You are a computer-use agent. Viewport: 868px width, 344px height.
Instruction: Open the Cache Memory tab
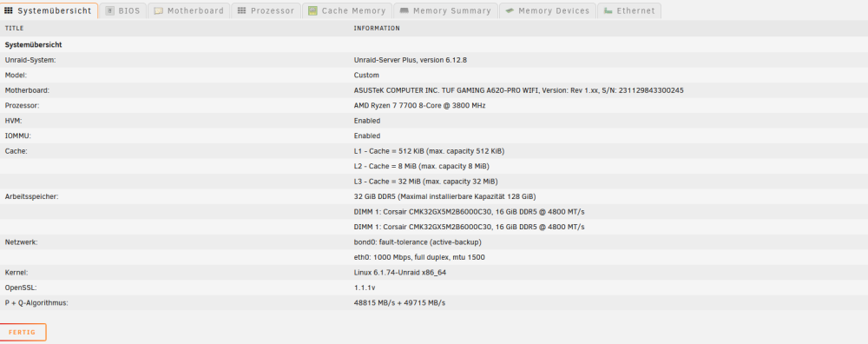347,10
